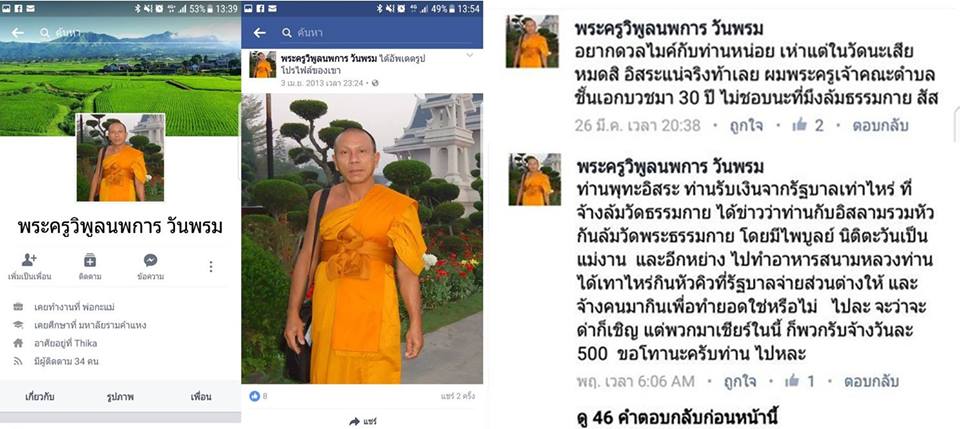This screenshot has height=429, width=960.
Task: Switch to the About (เกี่ยวกับ) tab
Action: [40, 397]
